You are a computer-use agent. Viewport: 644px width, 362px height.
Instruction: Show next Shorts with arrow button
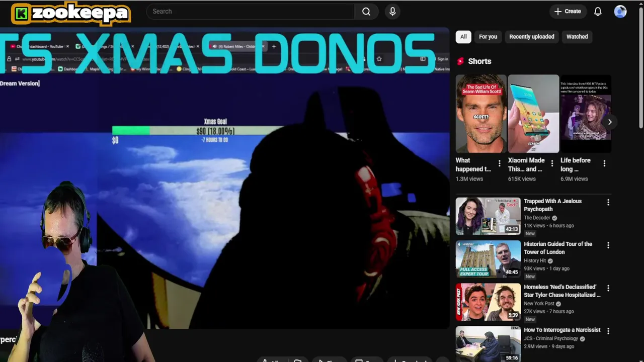tap(610, 122)
